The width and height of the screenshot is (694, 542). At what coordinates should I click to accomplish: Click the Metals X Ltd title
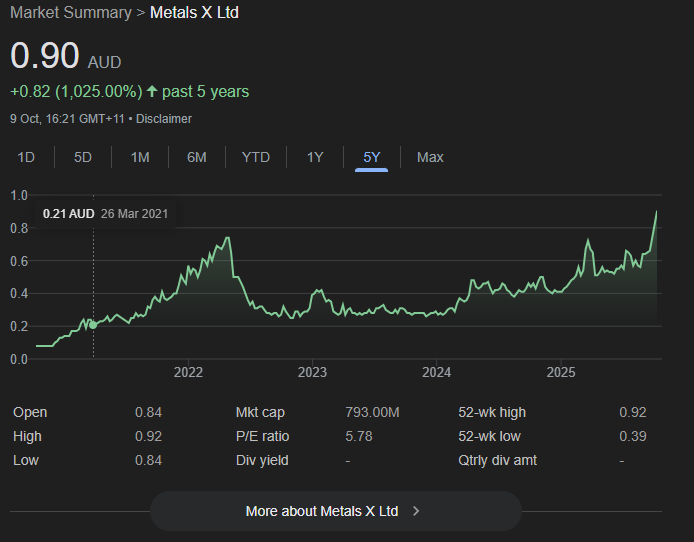click(194, 12)
